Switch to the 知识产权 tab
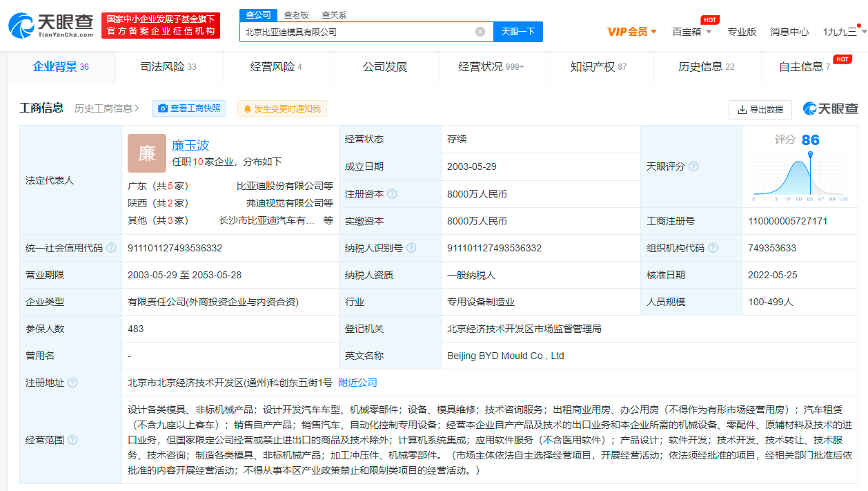This screenshot has width=868, height=491. 600,67
